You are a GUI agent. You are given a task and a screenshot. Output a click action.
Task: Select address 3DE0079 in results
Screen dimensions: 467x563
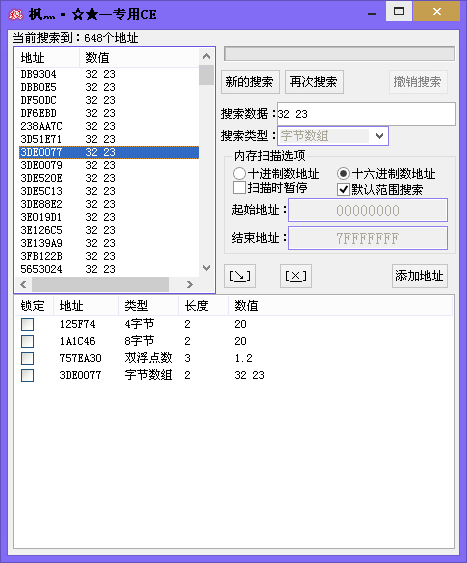[x=41, y=165]
